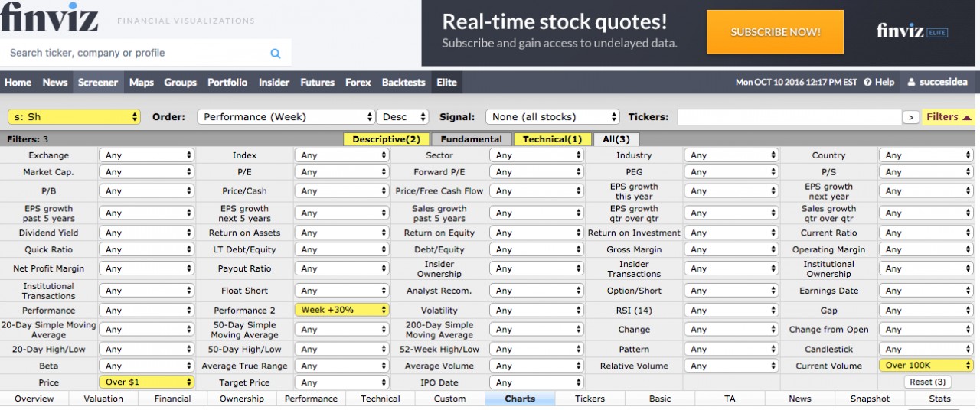Switch to the Ownership view tab

pyautogui.click(x=242, y=399)
